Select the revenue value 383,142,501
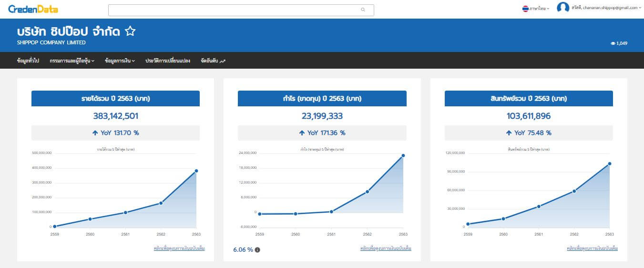The height and width of the screenshot is (268, 644). [116, 116]
